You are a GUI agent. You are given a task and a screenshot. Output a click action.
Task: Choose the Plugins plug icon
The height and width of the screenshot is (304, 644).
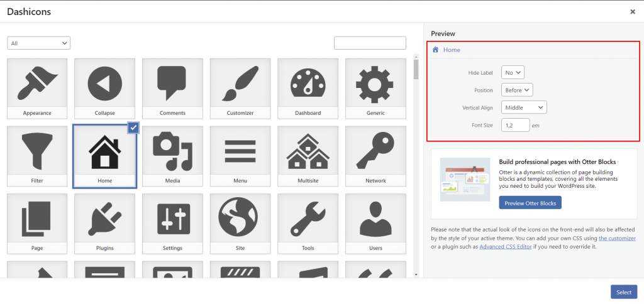105,224
